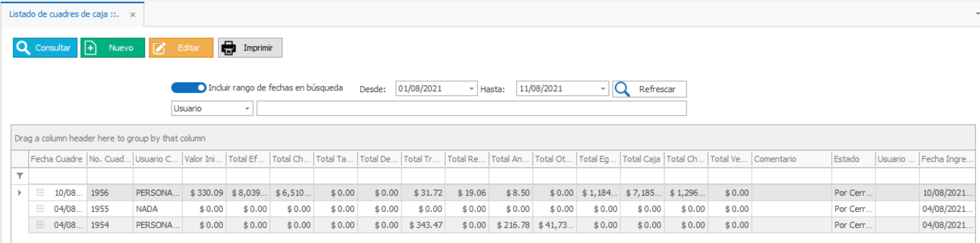The width and height of the screenshot is (980, 243).
Task: Select the cell with value $ 8.50
Action: (x=511, y=193)
